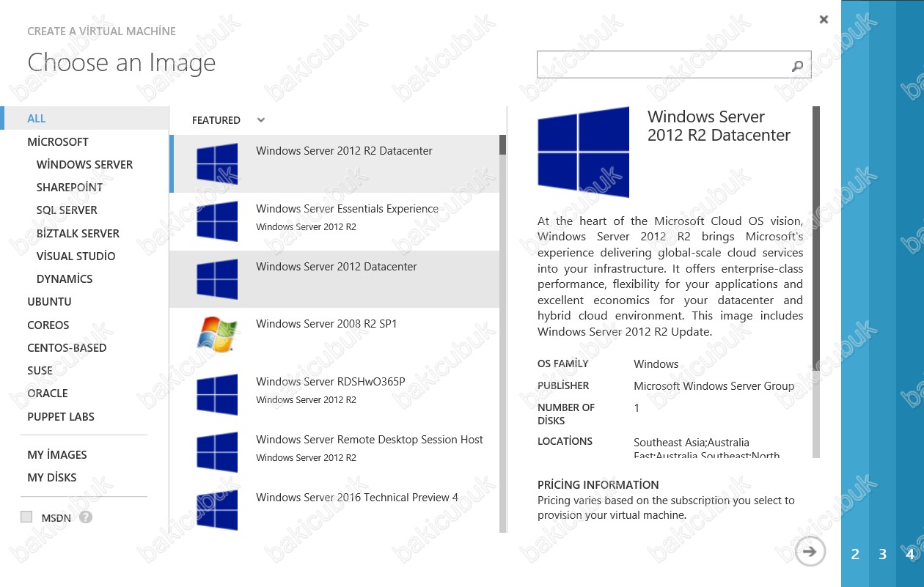Click the Microsoft Windows Server Group publisher value
The width and height of the screenshot is (924, 587).
click(x=714, y=385)
